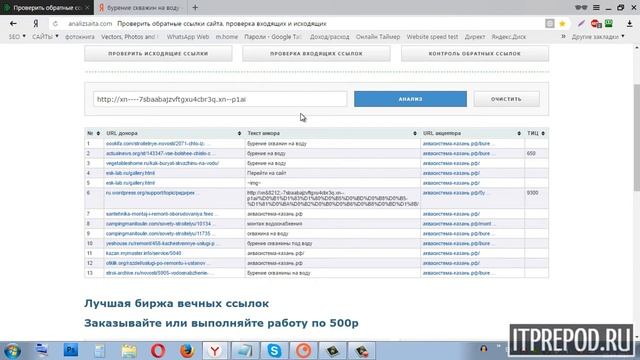
Task: Click the Yandex "Я" home icon
Action: (x=36, y=24)
